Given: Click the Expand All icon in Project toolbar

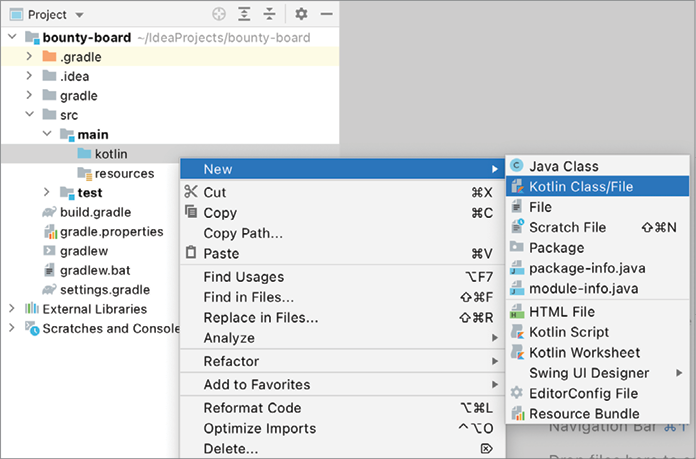Looking at the screenshot, I should click(246, 15).
